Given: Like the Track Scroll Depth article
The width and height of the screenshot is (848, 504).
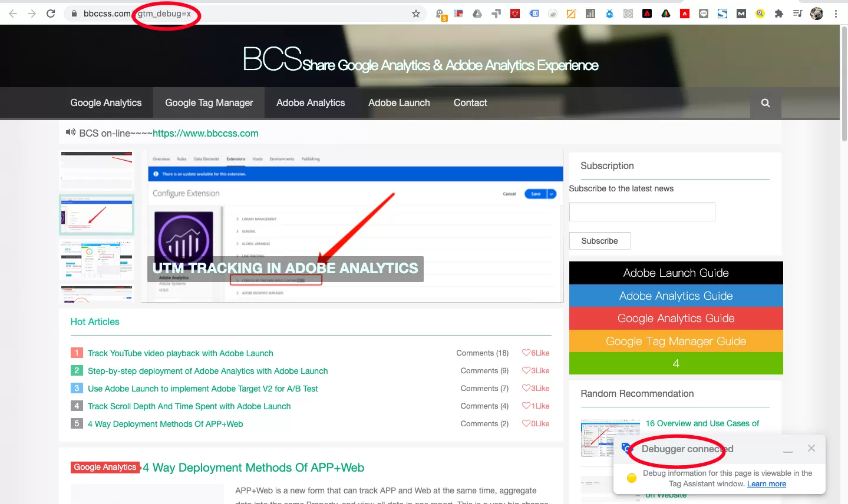Looking at the screenshot, I should [536, 406].
